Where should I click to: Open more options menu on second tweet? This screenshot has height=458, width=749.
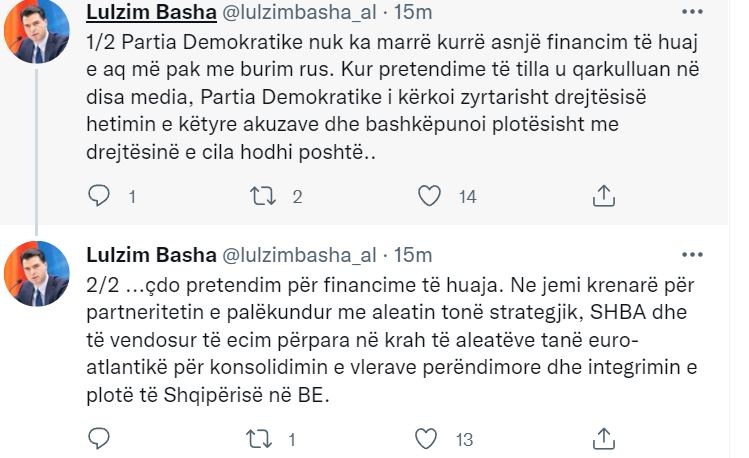pyautogui.click(x=691, y=253)
